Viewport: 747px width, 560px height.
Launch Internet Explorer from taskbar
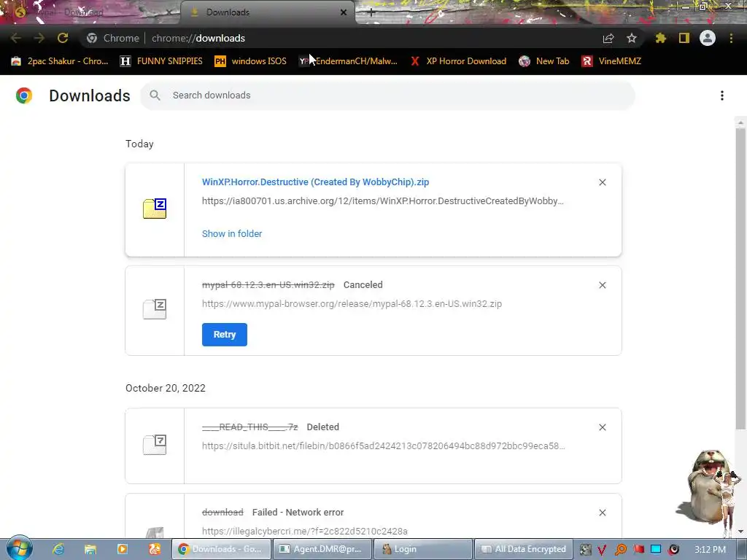pyautogui.click(x=58, y=549)
